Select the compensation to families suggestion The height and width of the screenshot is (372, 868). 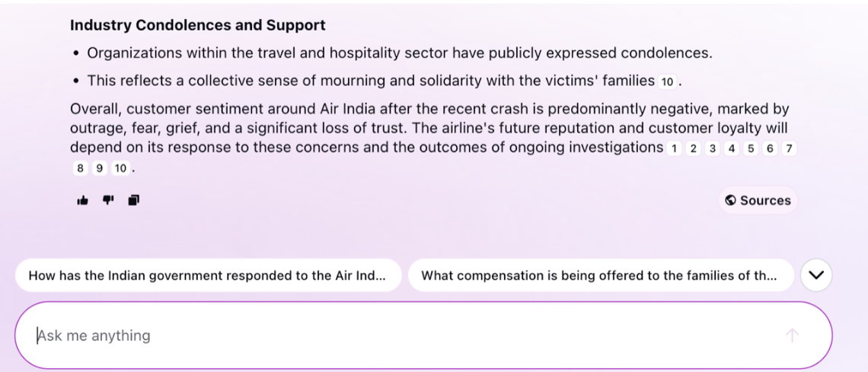(601, 275)
